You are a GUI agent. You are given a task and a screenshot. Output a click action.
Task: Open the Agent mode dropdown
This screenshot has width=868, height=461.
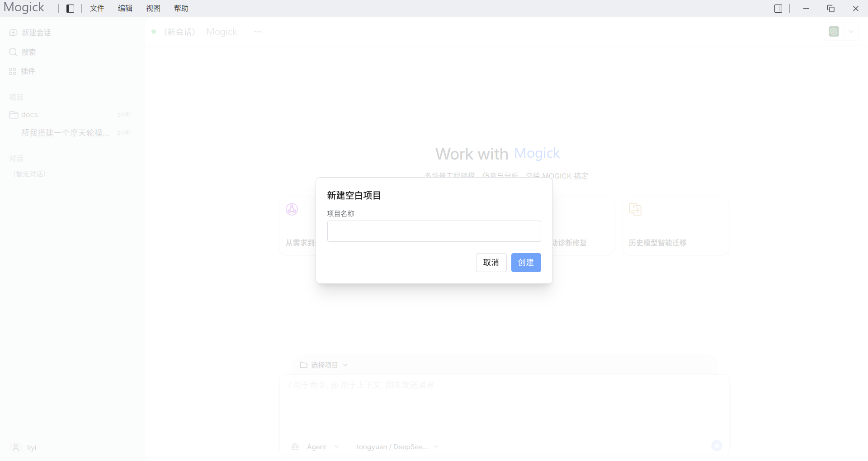316,447
